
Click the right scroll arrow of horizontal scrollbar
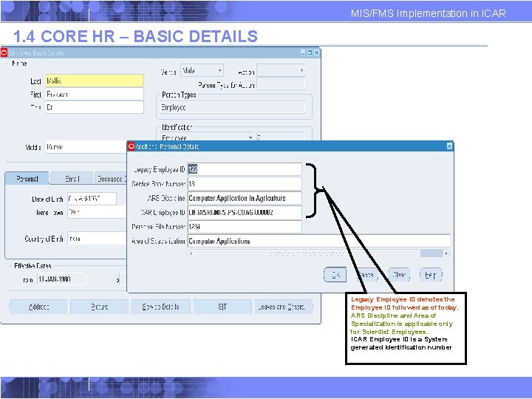click(x=446, y=253)
